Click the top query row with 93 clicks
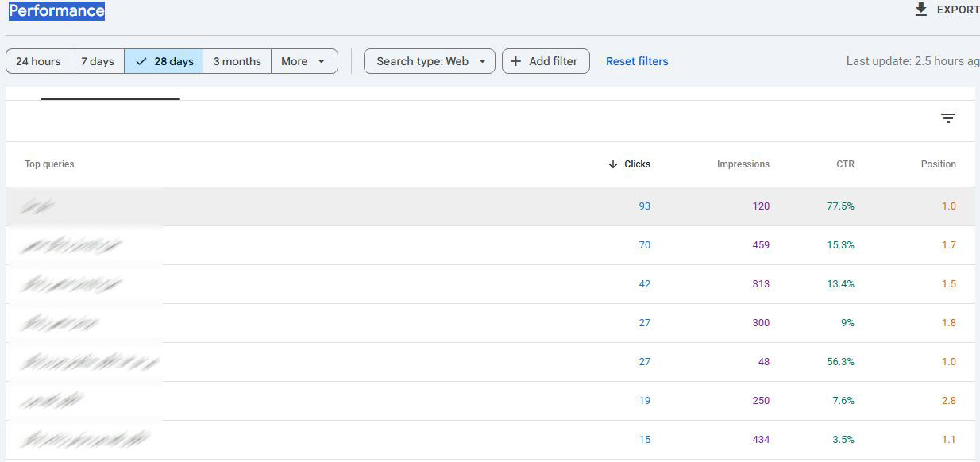Image resolution: width=980 pixels, height=462 pixels. (318, 206)
